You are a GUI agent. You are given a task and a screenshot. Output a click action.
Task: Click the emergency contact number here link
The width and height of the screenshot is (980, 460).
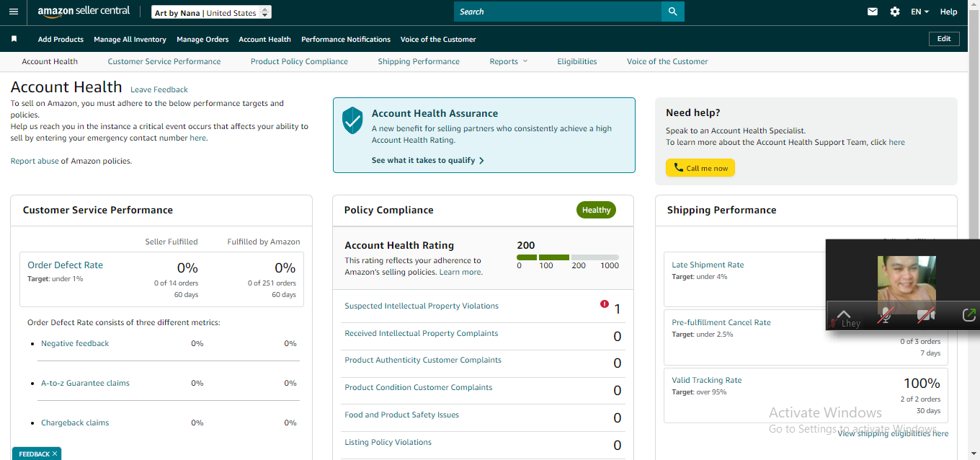point(197,138)
